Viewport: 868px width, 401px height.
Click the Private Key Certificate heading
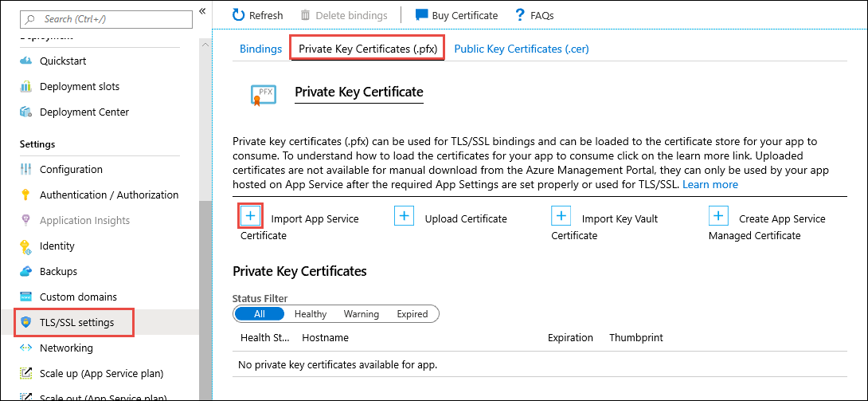point(359,92)
